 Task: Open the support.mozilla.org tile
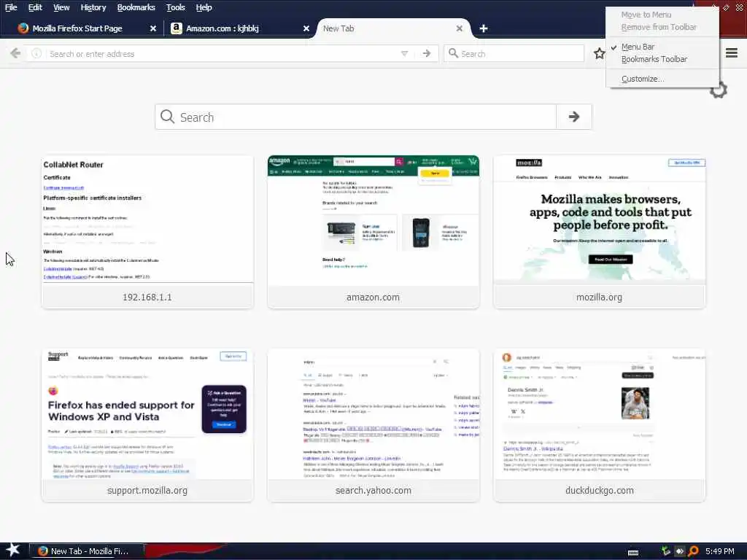click(x=147, y=425)
